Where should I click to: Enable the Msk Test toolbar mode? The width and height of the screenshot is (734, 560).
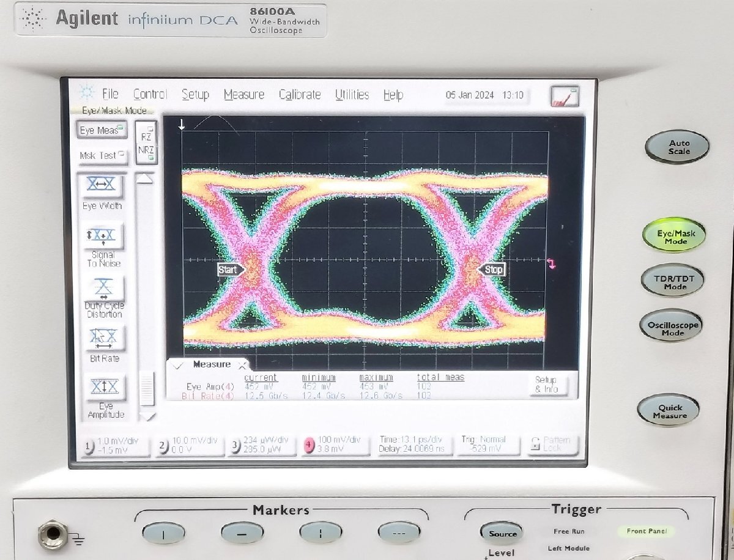tap(102, 156)
